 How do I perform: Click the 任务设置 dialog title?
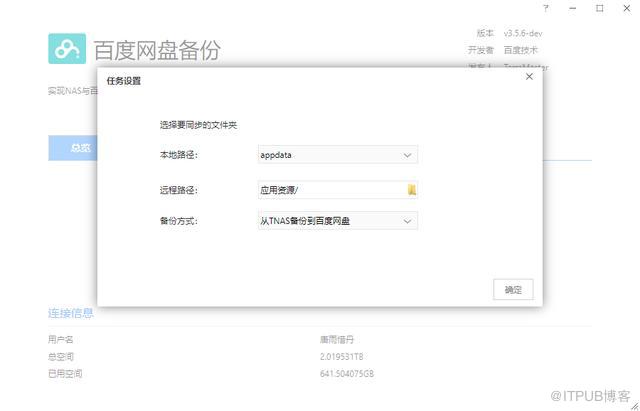(x=124, y=81)
